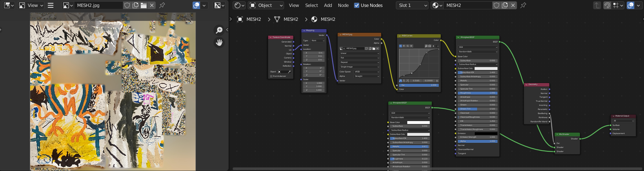This screenshot has width=644, height=171.
Task: Open the Add menu in node editor
Action: 328,5
